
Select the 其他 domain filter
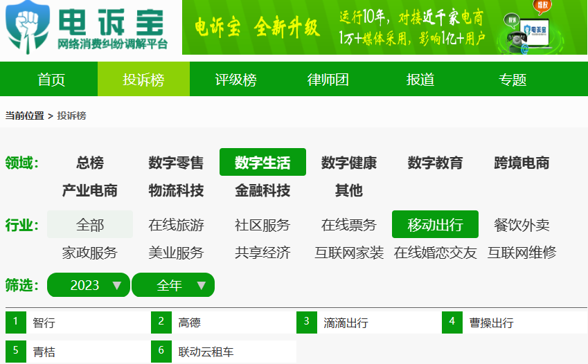coord(349,190)
